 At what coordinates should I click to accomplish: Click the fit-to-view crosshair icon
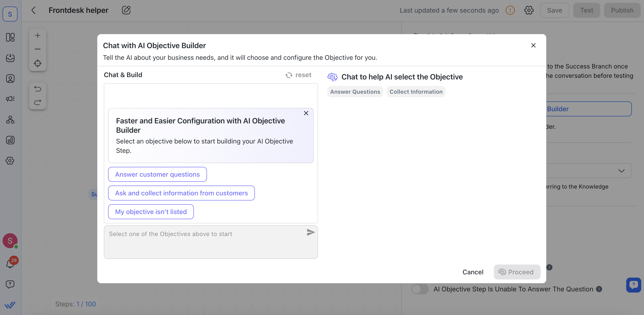37,64
